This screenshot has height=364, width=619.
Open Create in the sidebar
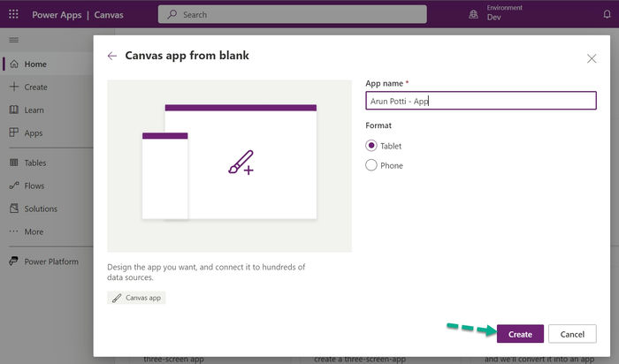[48, 87]
